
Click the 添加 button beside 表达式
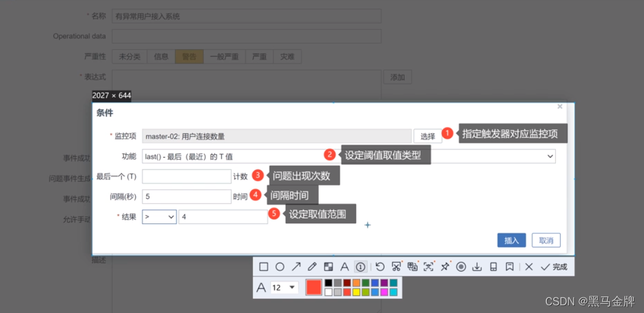[397, 77]
